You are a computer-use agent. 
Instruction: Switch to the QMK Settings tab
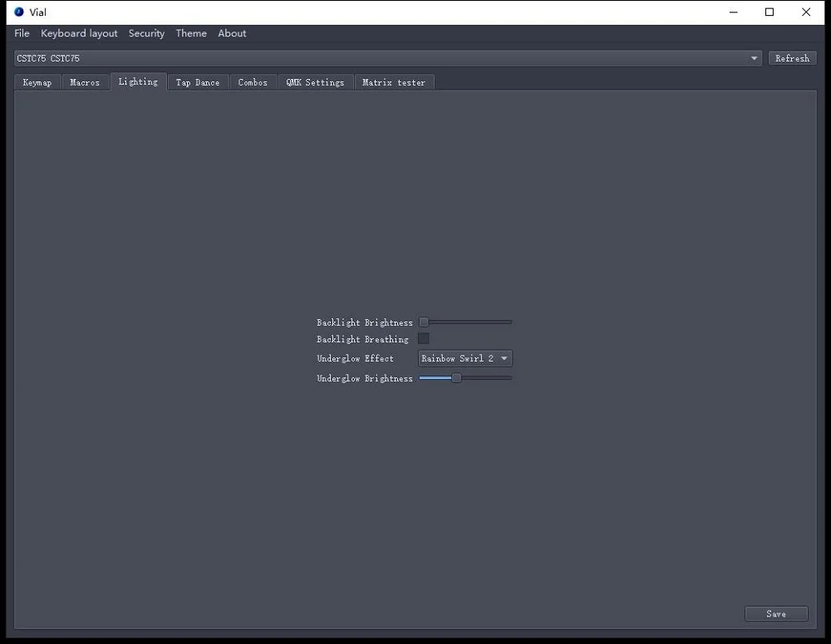point(315,82)
